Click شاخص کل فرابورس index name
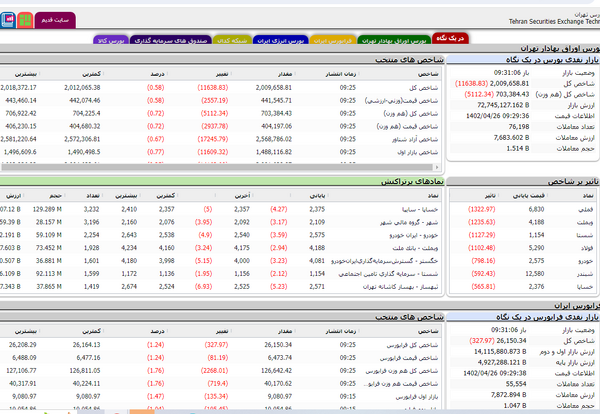The width and height of the screenshot is (600, 414). click(412, 345)
